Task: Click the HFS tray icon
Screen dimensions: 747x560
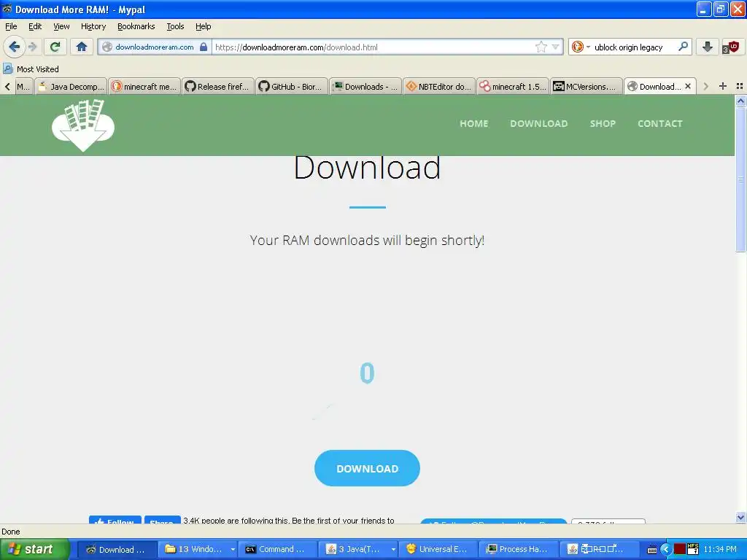Action: pyautogui.click(x=693, y=549)
